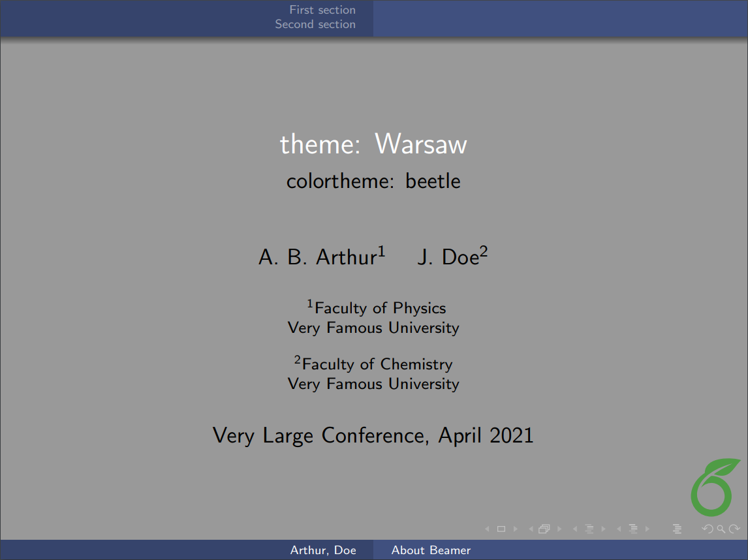The height and width of the screenshot is (560, 748).
Task: Click the section navigation icon
Action: point(633,529)
